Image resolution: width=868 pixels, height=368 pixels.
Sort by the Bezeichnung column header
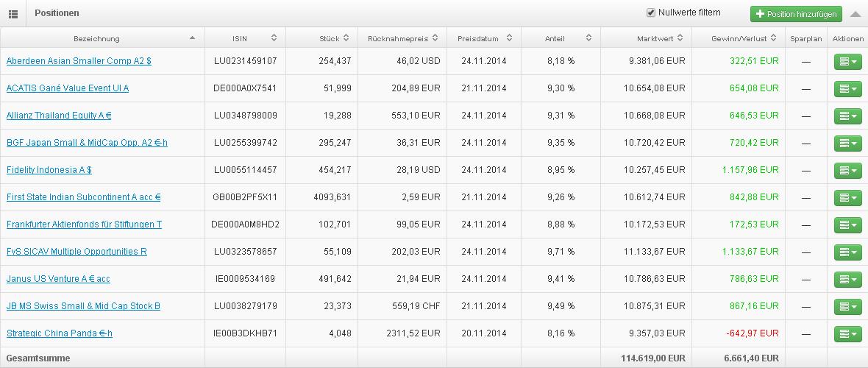point(102,38)
